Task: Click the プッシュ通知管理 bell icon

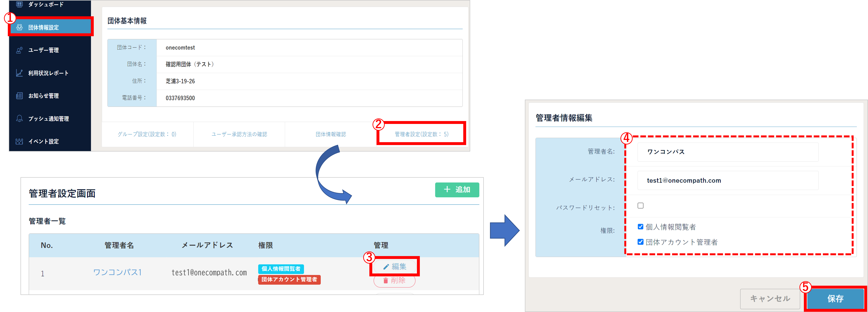Action: [x=20, y=119]
